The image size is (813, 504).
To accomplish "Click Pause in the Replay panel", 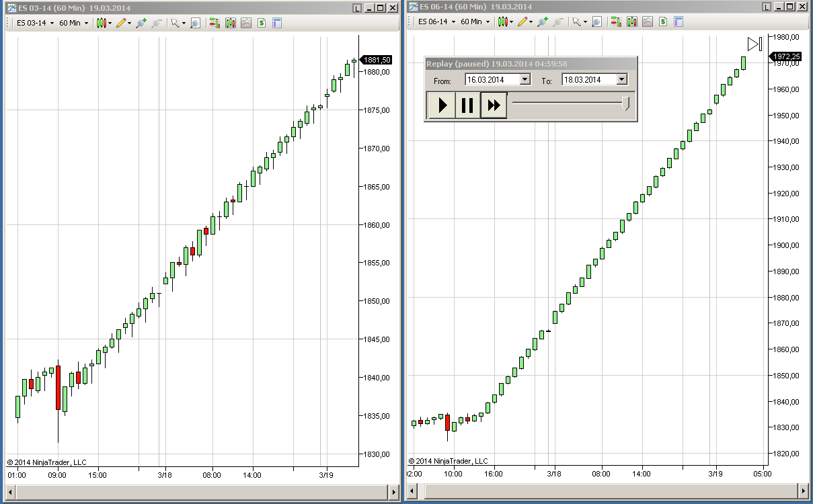I will (467, 105).
